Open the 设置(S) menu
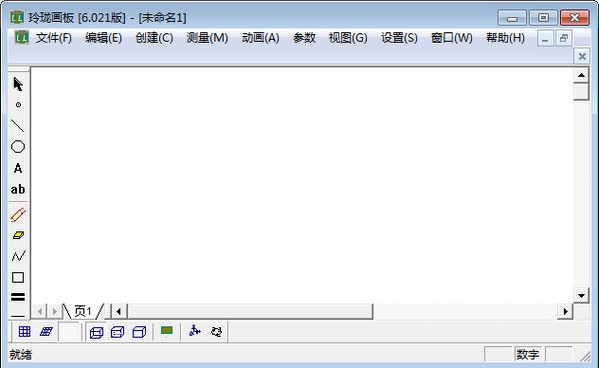The width and height of the screenshot is (599, 368). coord(399,38)
